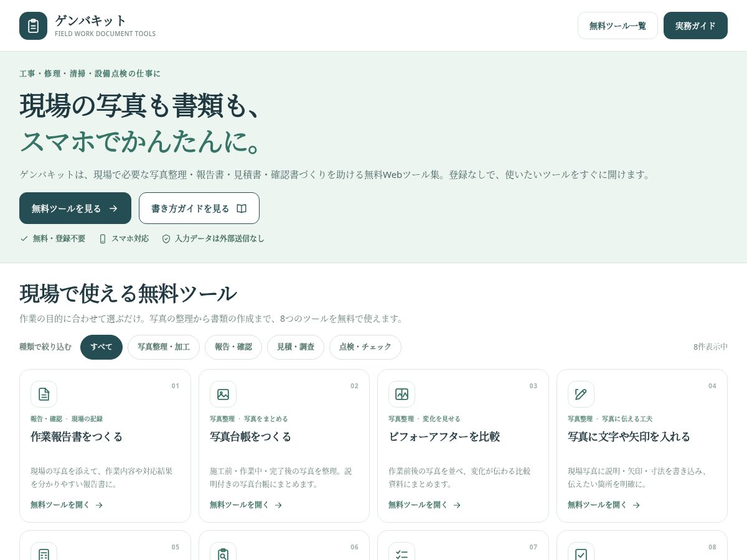Click the pencil annotate icon on card 04
This screenshot has height=560, width=747.
point(581,394)
